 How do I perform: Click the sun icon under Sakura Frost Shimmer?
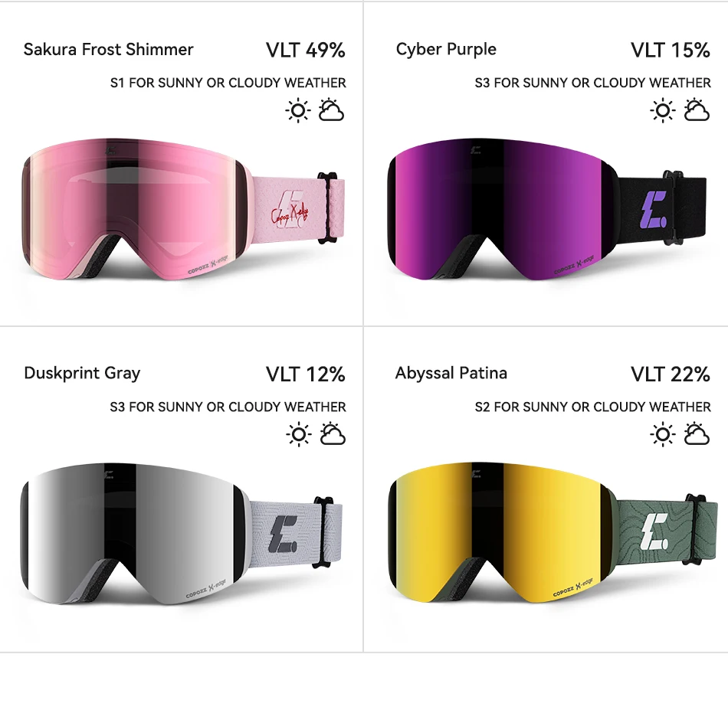(297, 110)
